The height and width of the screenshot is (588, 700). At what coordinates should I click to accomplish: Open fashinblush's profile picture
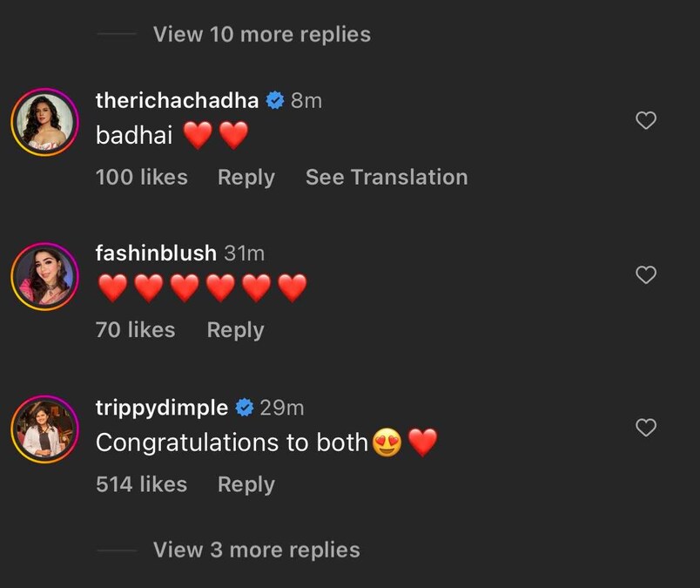click(x=44, y=275)
